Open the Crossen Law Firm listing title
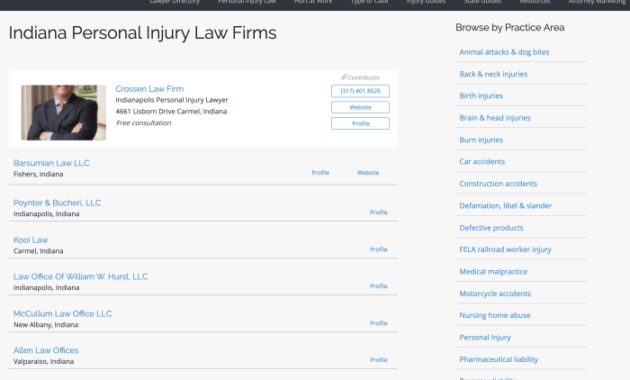This screenshot has height=380, width=630. (x=149, y=89)
